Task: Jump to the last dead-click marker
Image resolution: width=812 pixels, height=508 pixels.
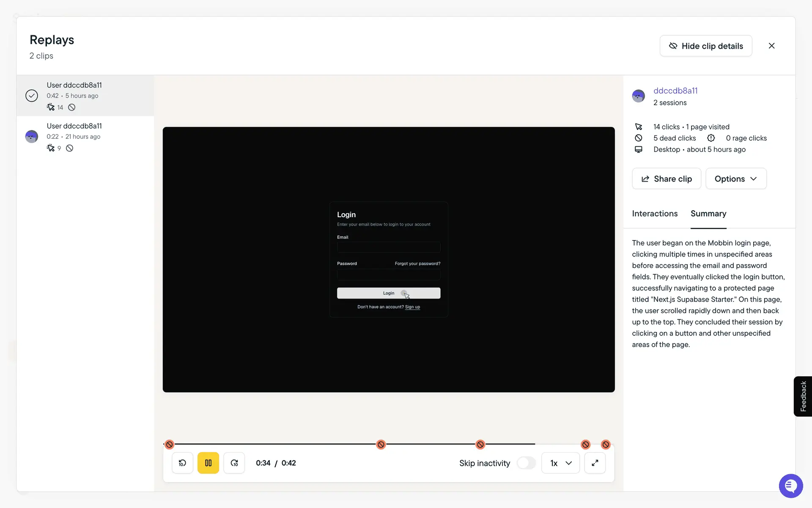Action: pyautogui.click(x=606, y=444)
